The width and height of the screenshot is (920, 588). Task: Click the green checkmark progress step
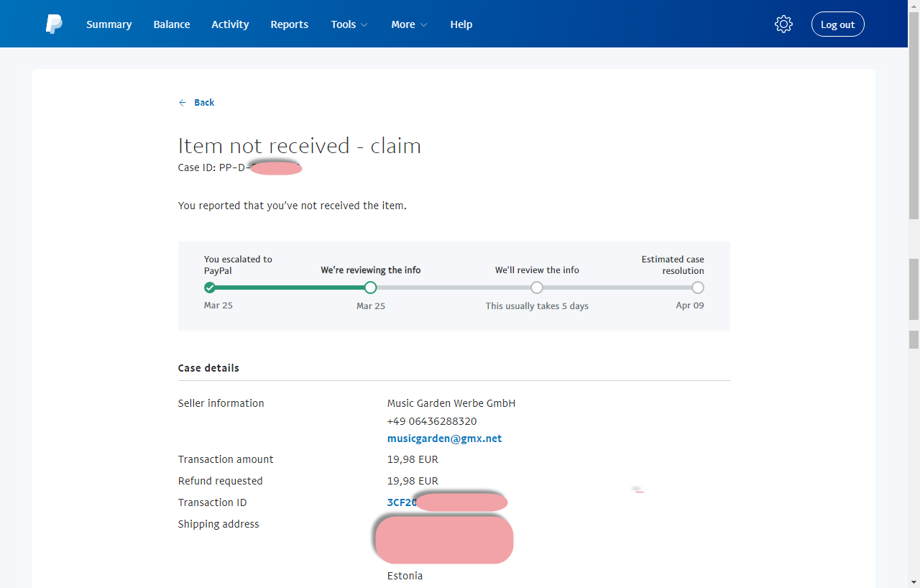click(x=210, y=288)
